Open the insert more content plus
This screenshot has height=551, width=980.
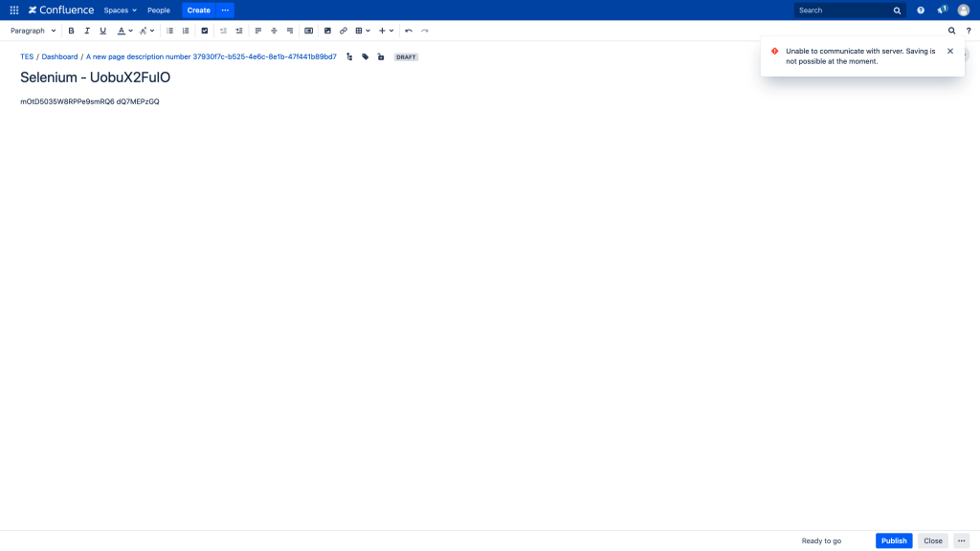pos(382,31)
